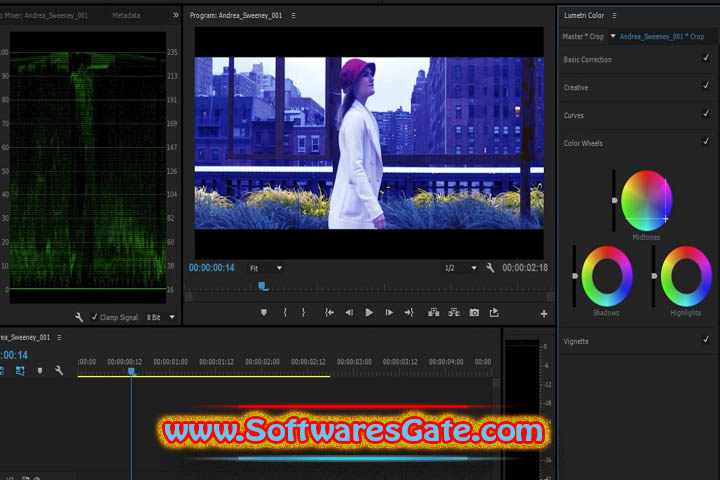The height and width of the screenshot is (480, 720).
Task: Disable Vignette section checkbox
Action: pos(706,340)
